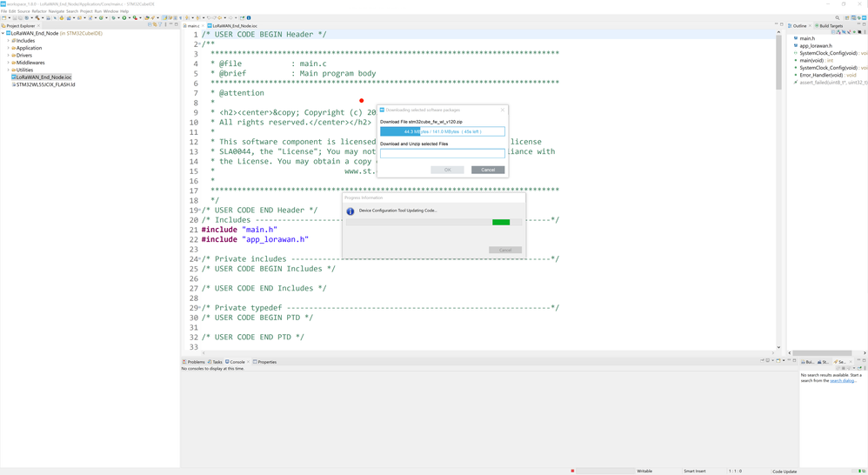The image size is (868, 475).
Task: Click the Build hammer toolbar icon
Action: [x=37, y=17]
